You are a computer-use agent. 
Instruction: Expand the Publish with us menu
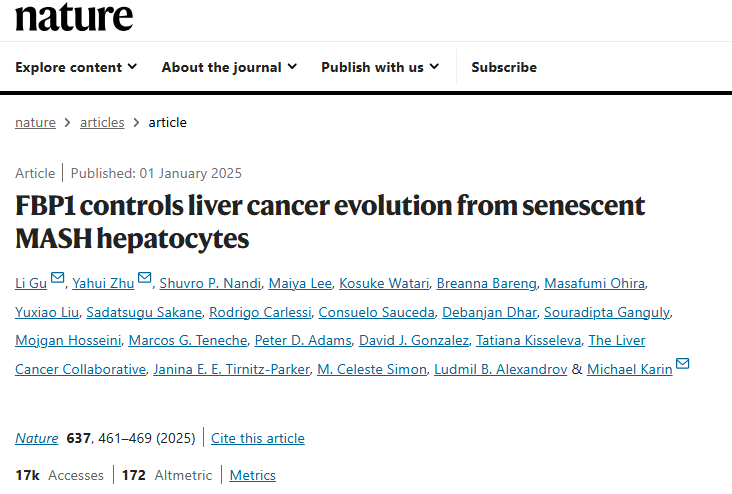pos(380,67)
